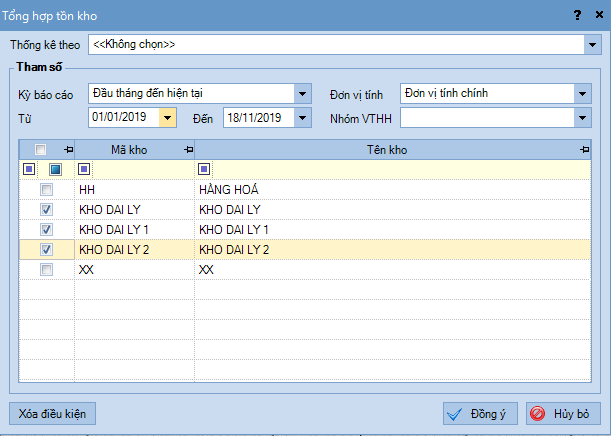611x436 pixels.
Task: Select KHO DAI LY in Tên kho column
Action: [393, 210]
